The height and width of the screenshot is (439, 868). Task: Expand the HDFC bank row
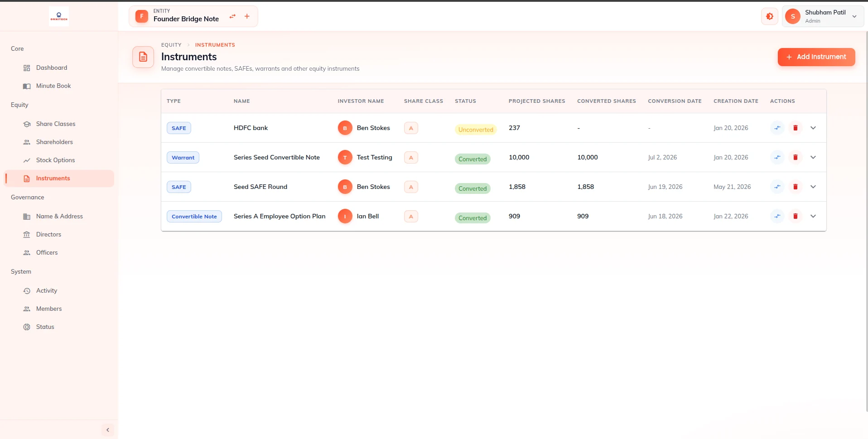(x=813, y=128)
